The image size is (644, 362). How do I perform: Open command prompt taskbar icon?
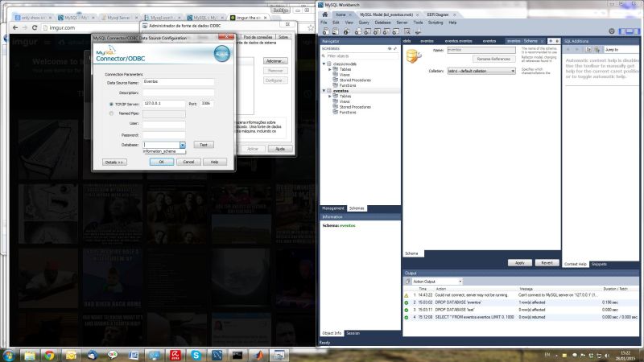pyautogui.click(x=237, y=355)
